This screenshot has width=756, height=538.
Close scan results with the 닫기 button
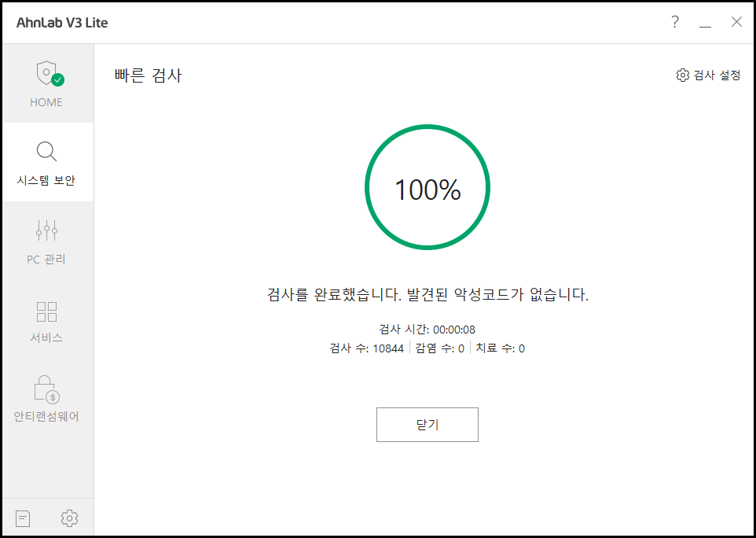point(427,424)
